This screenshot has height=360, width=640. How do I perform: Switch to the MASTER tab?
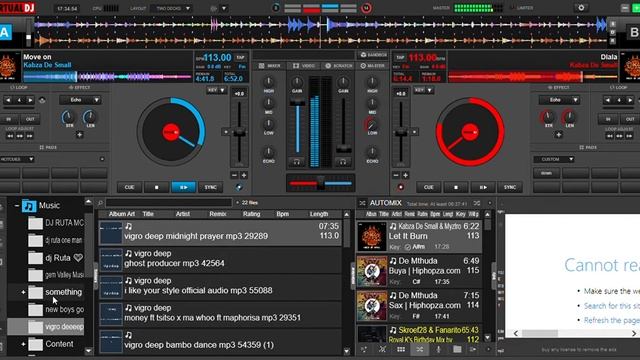click(x=372, y=66)
